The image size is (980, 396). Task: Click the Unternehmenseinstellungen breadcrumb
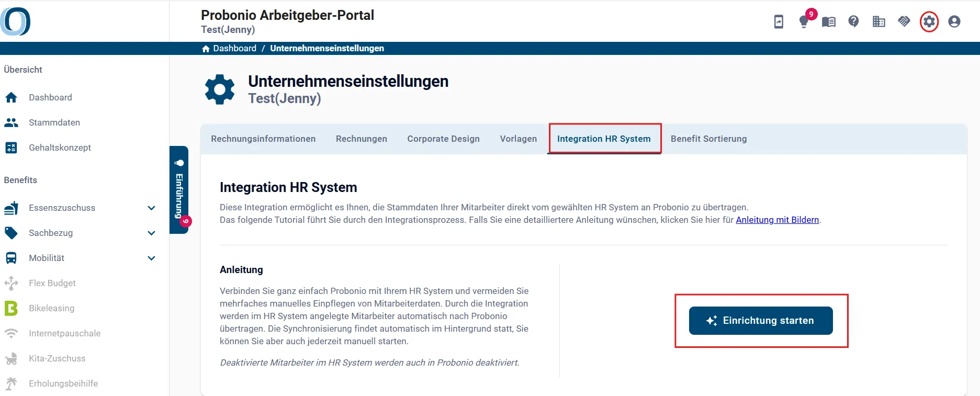327,48
